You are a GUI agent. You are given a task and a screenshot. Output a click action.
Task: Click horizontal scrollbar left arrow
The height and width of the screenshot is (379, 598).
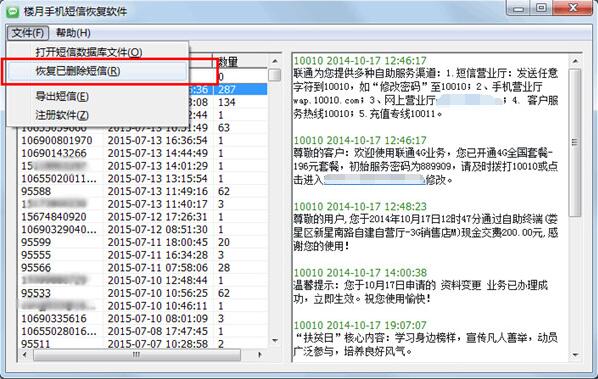(25, 355)
